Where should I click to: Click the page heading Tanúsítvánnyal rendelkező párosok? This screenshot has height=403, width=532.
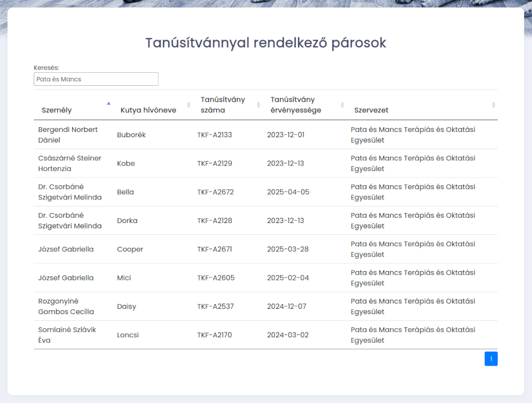(265, 43)
